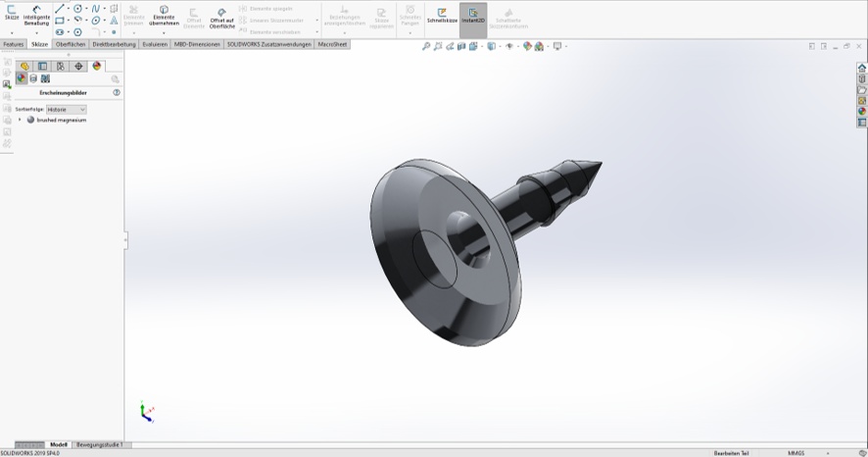This screenshot has height=457, width=868.
Task: Click Previous View icon
Action: tap(450, 46)
